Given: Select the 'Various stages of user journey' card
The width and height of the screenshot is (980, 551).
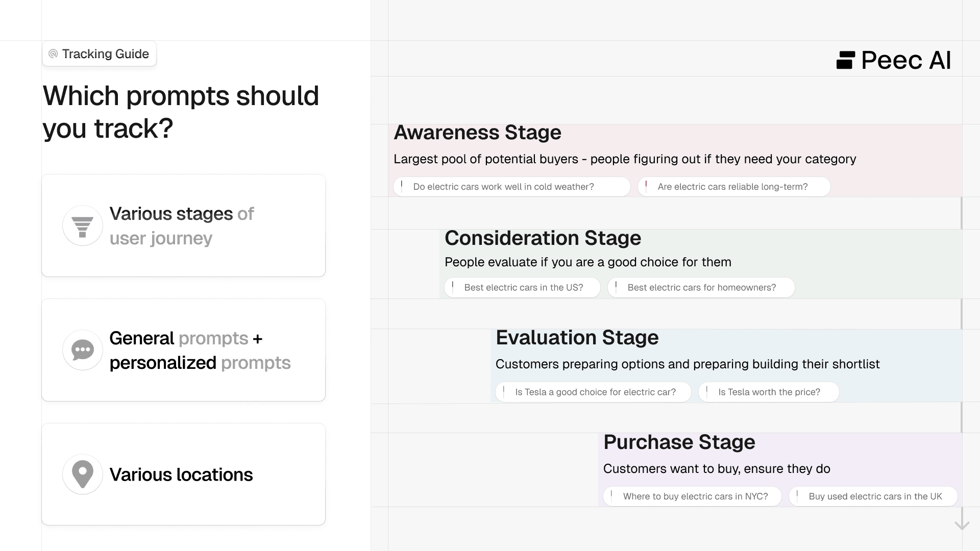Looking at the screenshot, I should click(184, 226).
